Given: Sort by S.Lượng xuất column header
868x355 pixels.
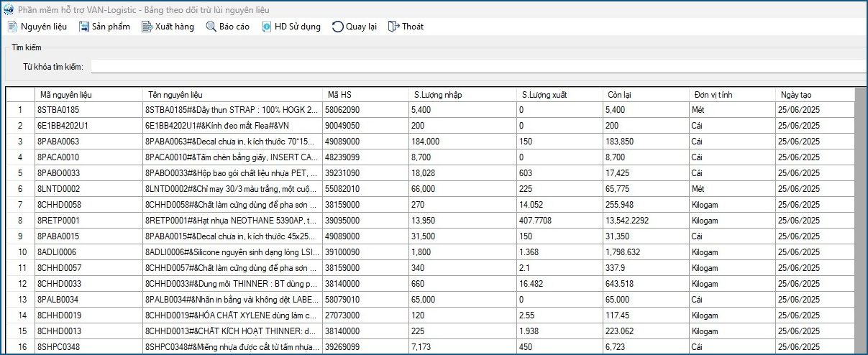Looking at the screenshot, I should (x=559, y=95).
